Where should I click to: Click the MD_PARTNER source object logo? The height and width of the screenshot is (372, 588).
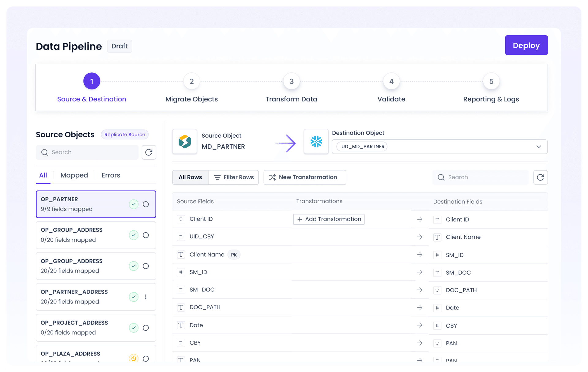185,142
